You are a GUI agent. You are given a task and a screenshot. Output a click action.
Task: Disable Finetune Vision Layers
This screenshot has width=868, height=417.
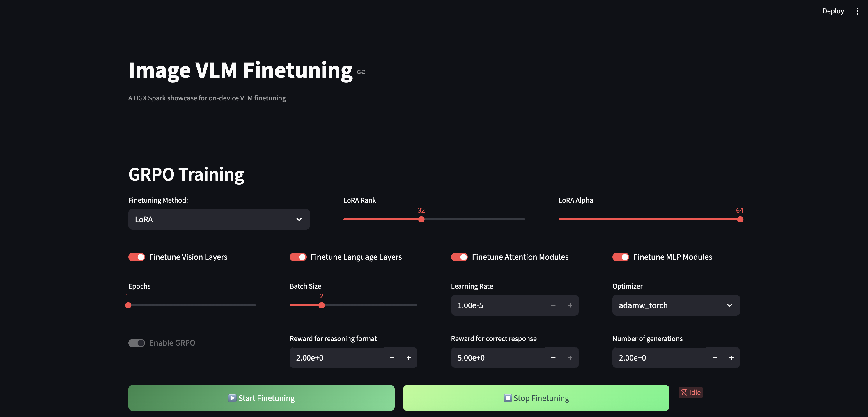point(137,257)
